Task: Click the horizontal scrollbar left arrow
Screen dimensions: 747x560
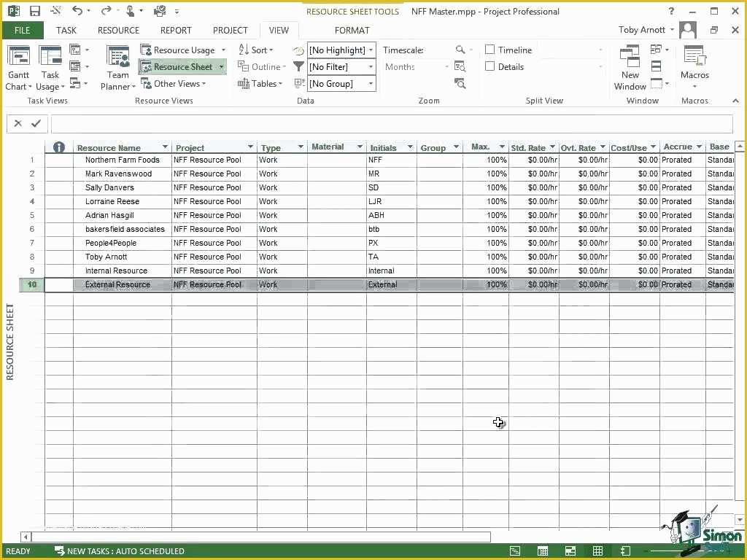Action: pyautogui.click(x=26, y=537)
